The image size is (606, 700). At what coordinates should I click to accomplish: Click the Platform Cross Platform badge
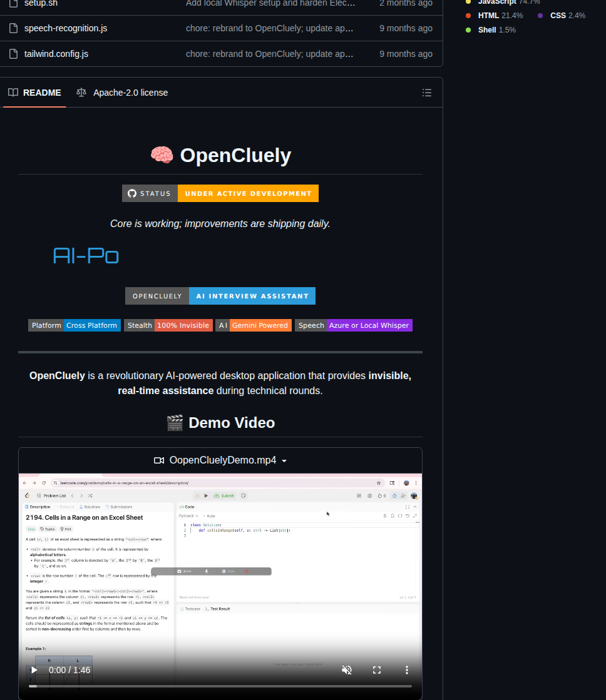[74, 325]
